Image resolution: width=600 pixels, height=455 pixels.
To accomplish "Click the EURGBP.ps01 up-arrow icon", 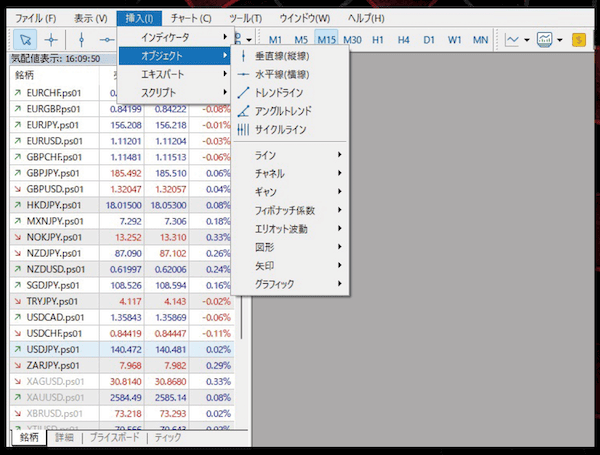I will click(x=18, y=109).
